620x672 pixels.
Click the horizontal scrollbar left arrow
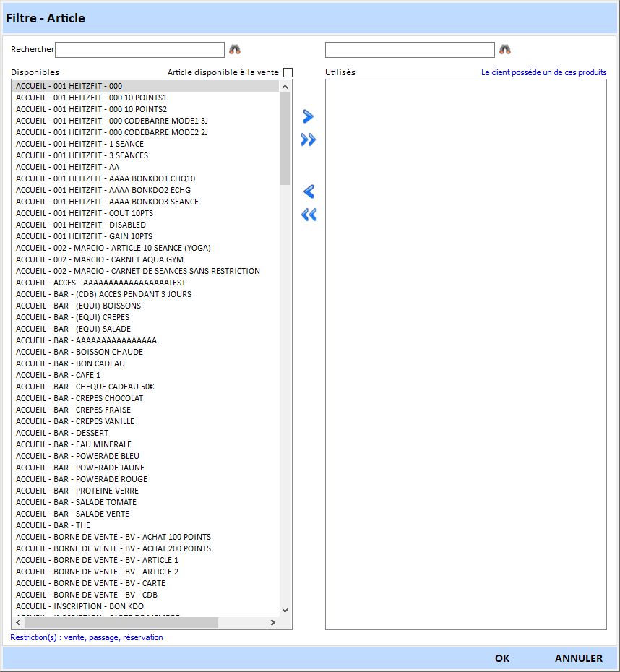pyautogui.click(x=18, y=622)
